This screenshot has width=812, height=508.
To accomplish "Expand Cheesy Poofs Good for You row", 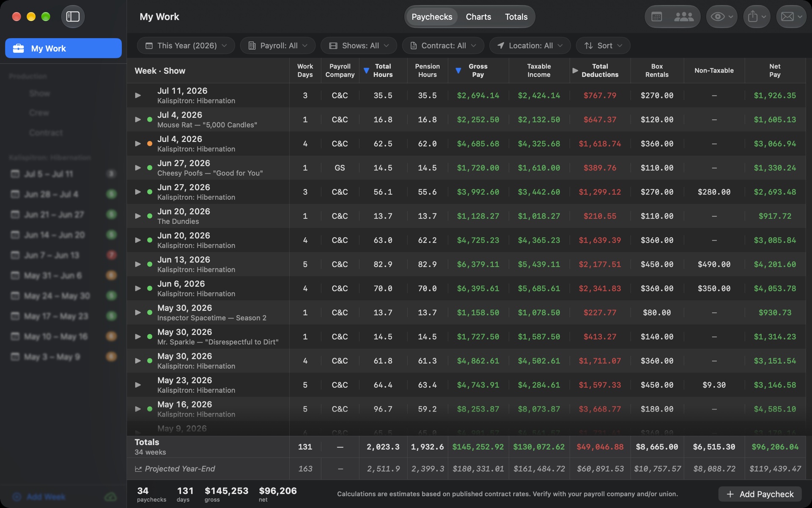I will (x=138, y=168).
